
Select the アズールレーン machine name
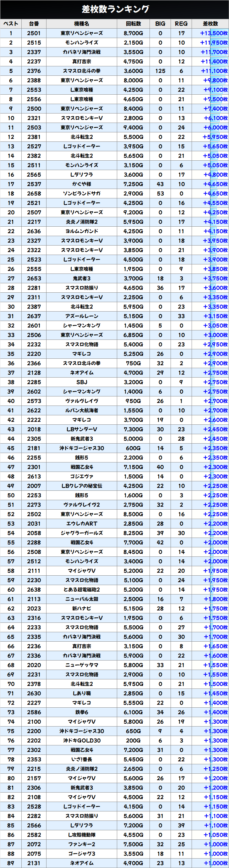(x=81, y=316)
